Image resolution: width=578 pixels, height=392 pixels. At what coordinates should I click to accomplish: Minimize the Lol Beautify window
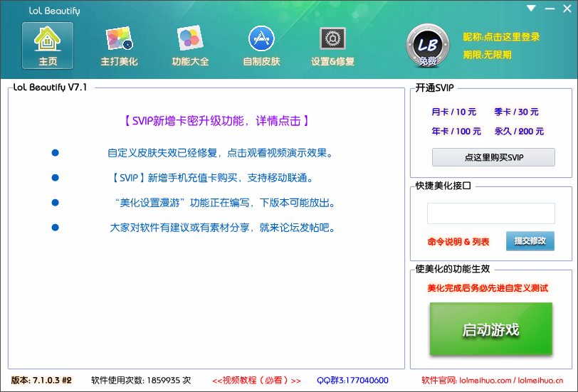pyautogui.click(x=550, y=9)
